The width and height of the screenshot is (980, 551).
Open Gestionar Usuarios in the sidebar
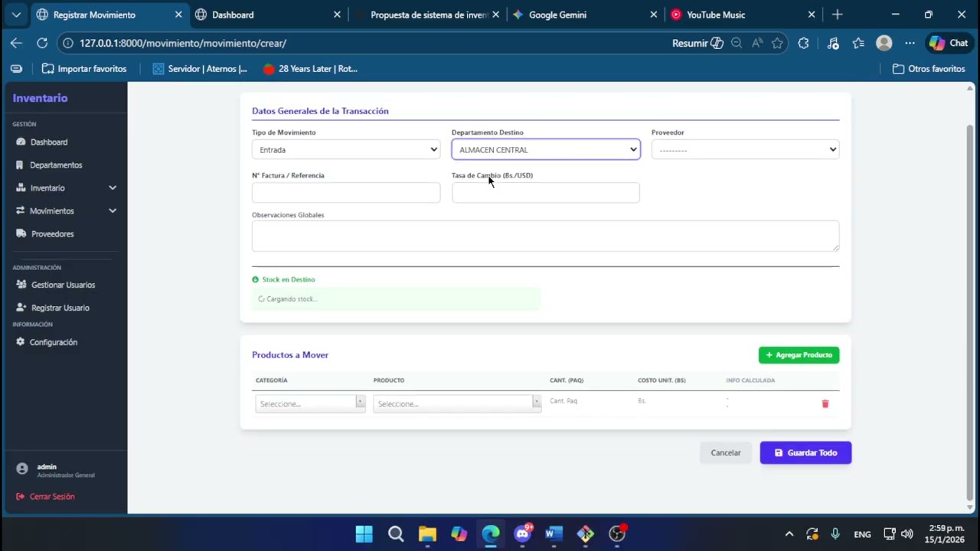tap(63, 285)
